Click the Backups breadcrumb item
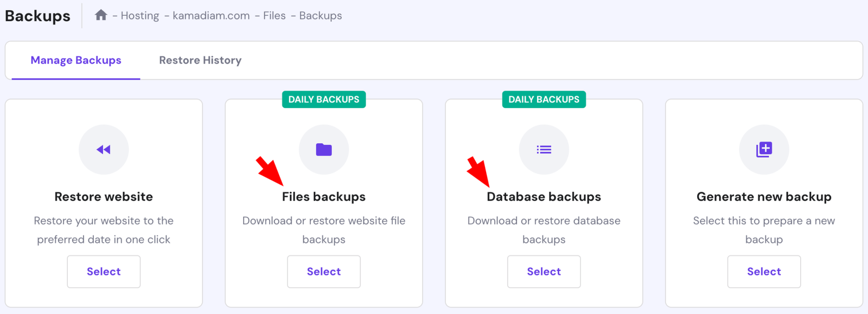The width and height of the screenshot is (868, 314). click(321, 16)
